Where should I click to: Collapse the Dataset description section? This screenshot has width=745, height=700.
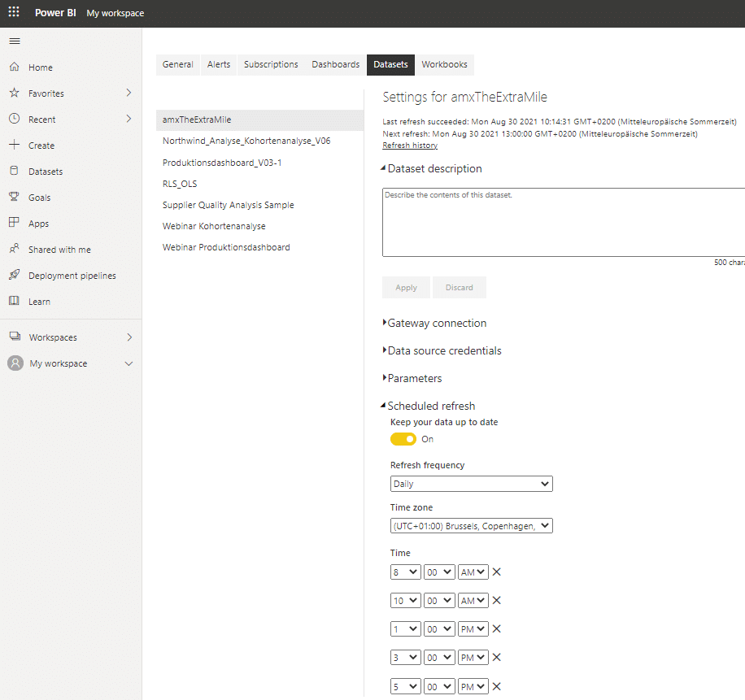pyautogui.click(x=431, y=168)
